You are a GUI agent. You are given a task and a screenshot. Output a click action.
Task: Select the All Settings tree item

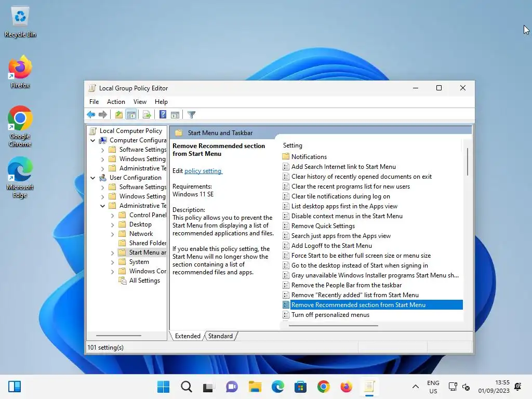[x=144, y=281]
